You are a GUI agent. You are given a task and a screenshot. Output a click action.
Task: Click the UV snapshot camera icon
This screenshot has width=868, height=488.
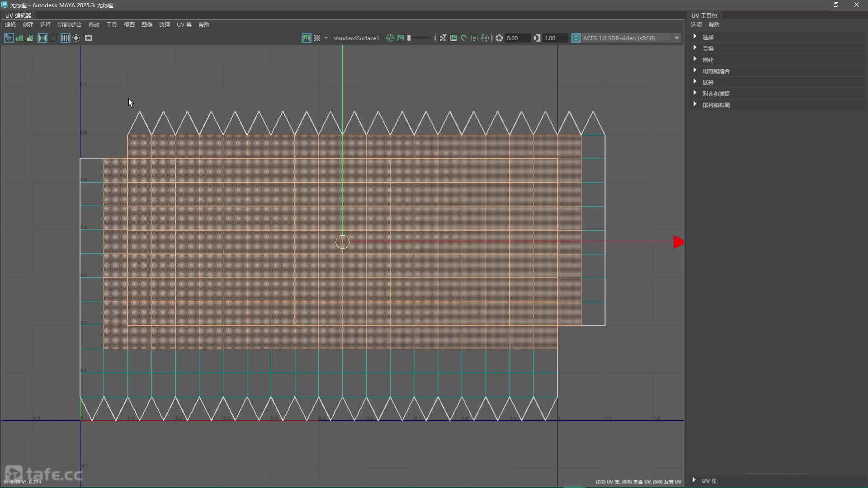coord(89,38)
